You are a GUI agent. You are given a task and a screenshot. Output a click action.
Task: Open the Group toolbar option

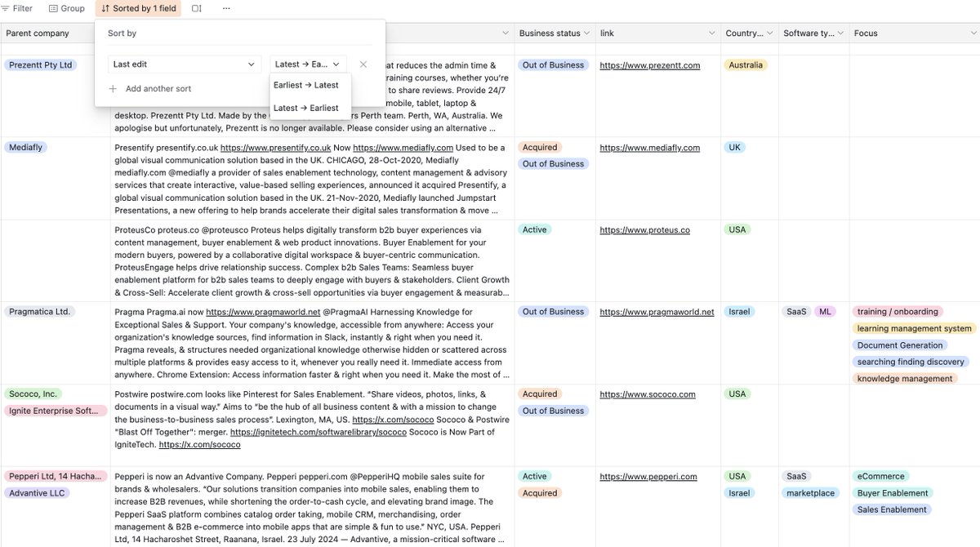tap(66, 8)
